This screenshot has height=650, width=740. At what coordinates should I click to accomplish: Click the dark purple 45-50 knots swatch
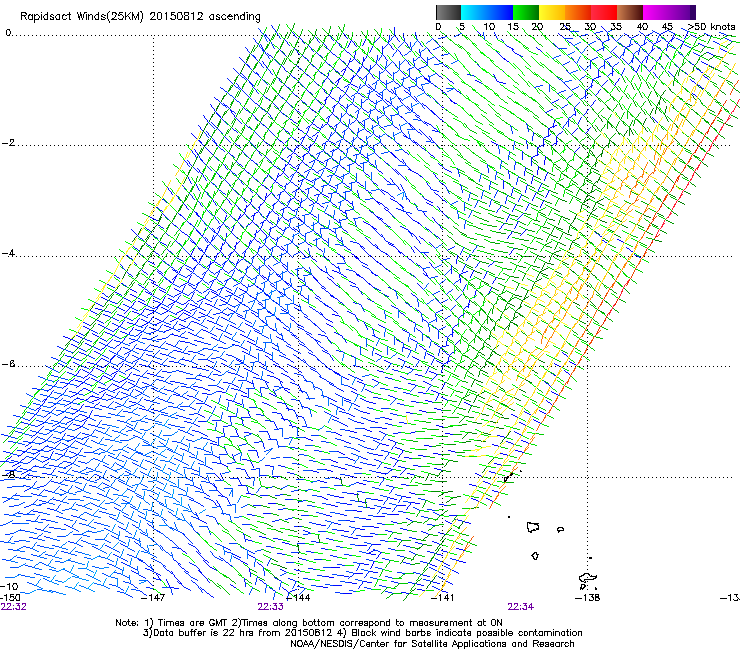click(x=682, y=12)
